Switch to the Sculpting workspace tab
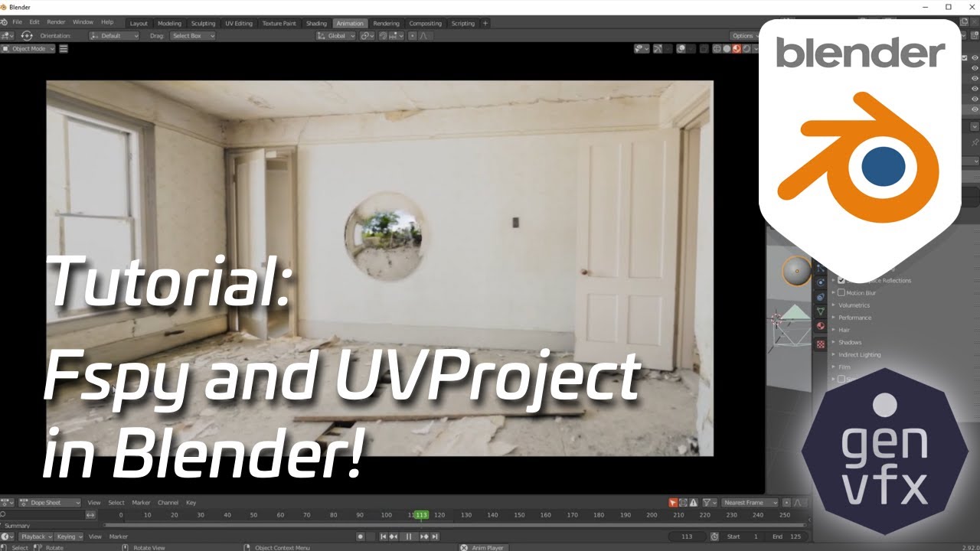This screenshot has height=551, width=980. (203, 23)
